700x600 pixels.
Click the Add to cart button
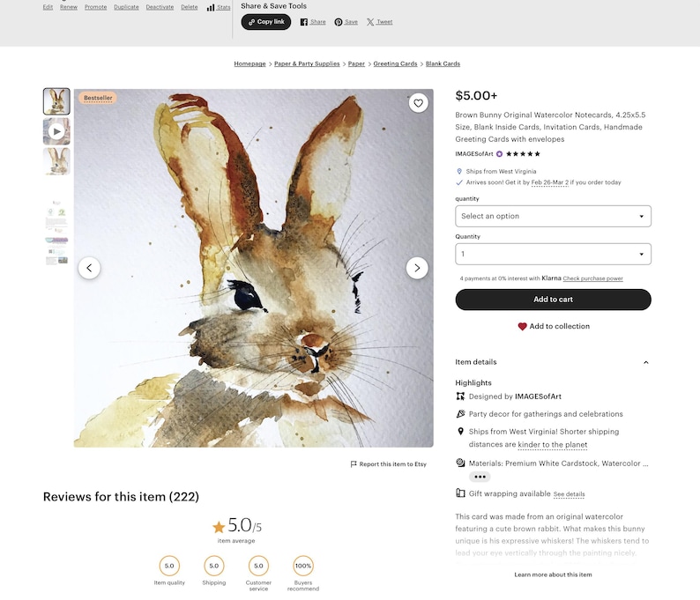click(x=553, y=300)
